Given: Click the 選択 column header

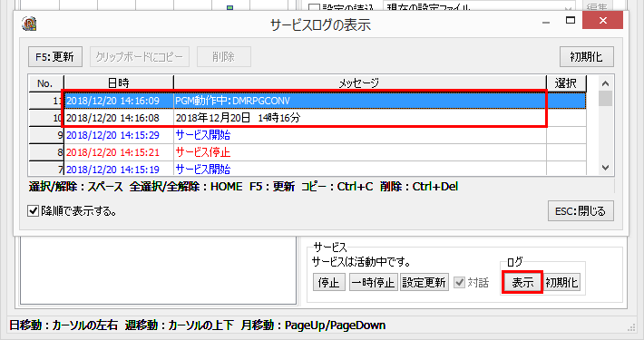Looking at the screenshot, I should (x=566, y=83).
